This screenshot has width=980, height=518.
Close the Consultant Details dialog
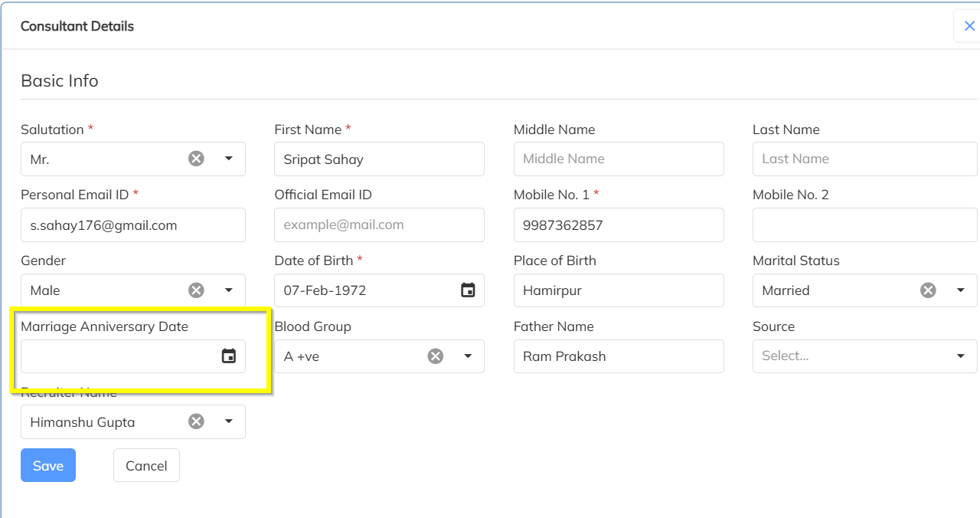[969, 26]
